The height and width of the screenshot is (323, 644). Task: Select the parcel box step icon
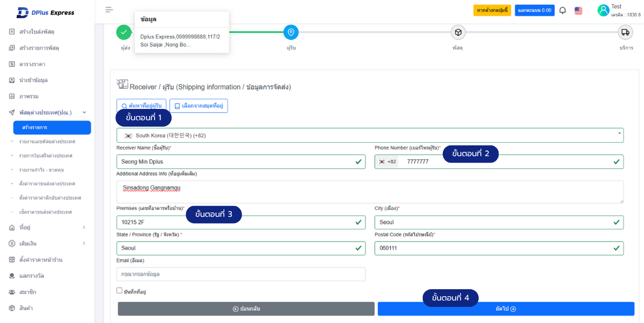click(458, 32)
